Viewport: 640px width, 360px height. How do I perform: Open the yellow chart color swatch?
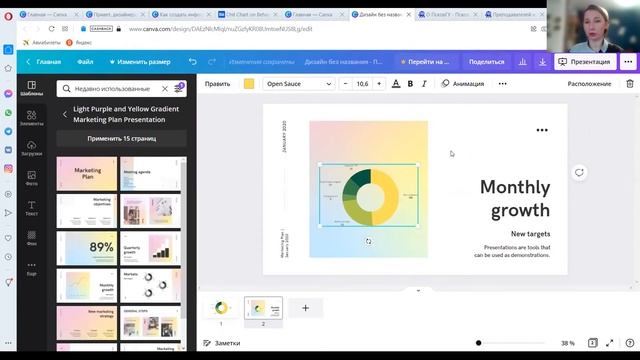[x=249, y=84]
